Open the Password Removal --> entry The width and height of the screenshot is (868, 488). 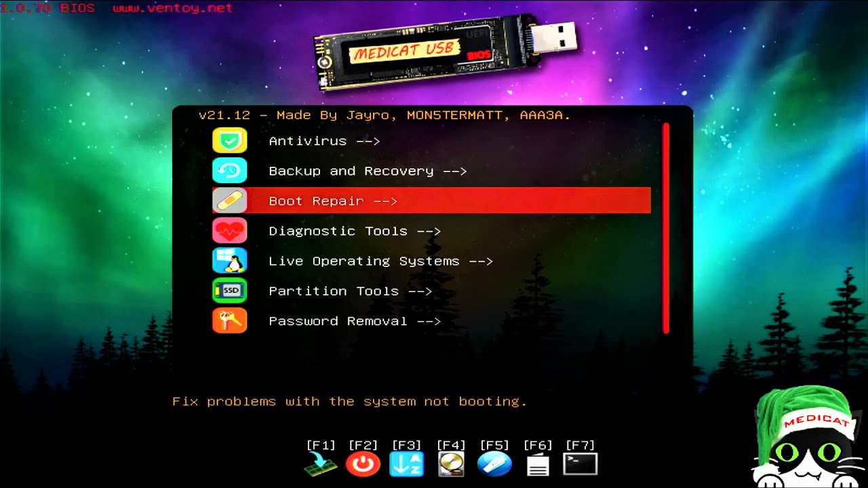431,320
